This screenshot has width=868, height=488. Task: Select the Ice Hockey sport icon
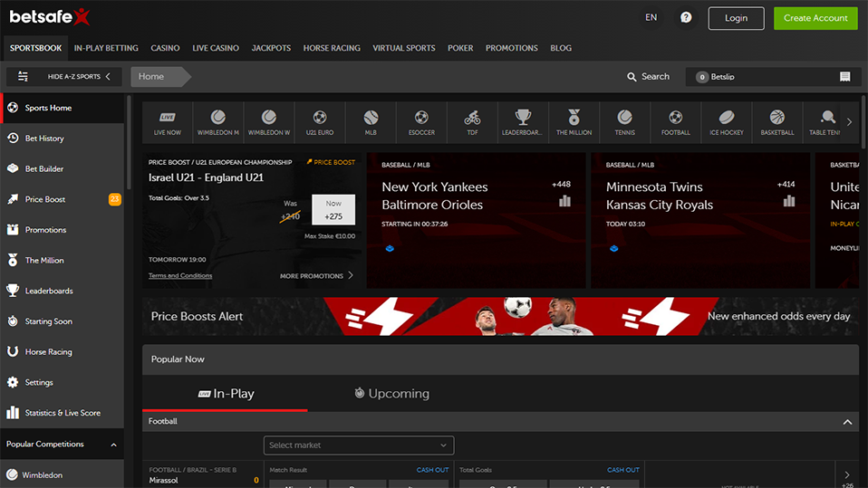pos(726,122)
